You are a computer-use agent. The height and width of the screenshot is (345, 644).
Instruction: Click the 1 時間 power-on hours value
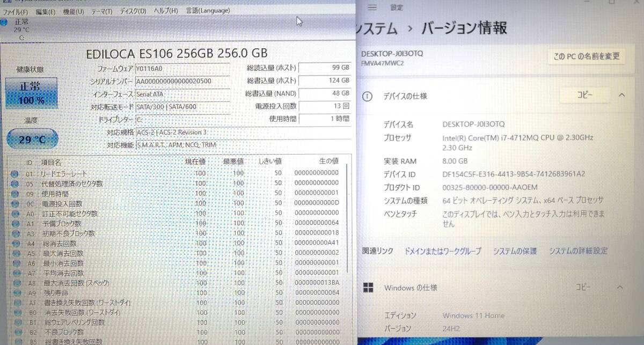pyautogui.click(x=325, y=119)
